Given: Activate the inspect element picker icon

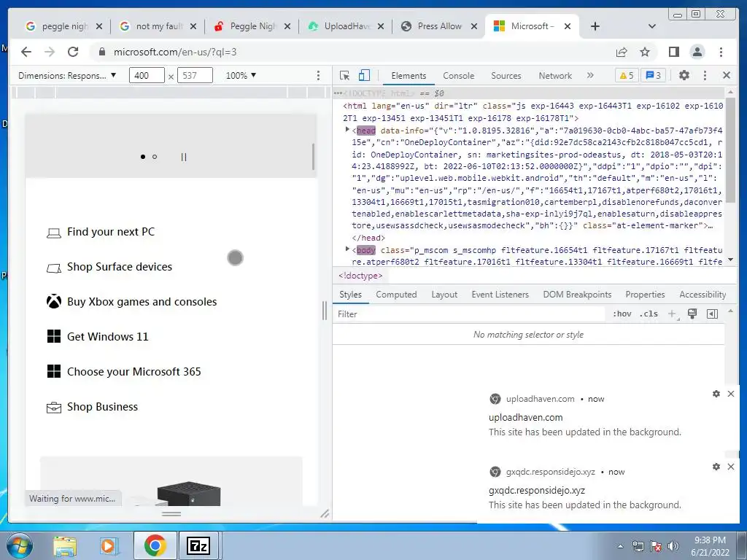Looking at the screenshot, I should 344,75.
